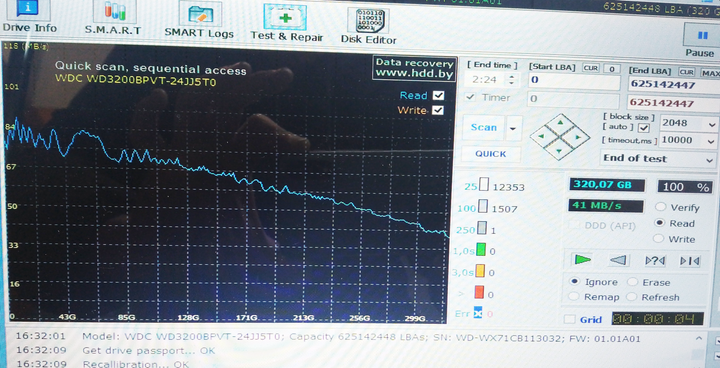Click the red 625142447 current LBA field
This screenshot has width=720, height=368.
673,102
